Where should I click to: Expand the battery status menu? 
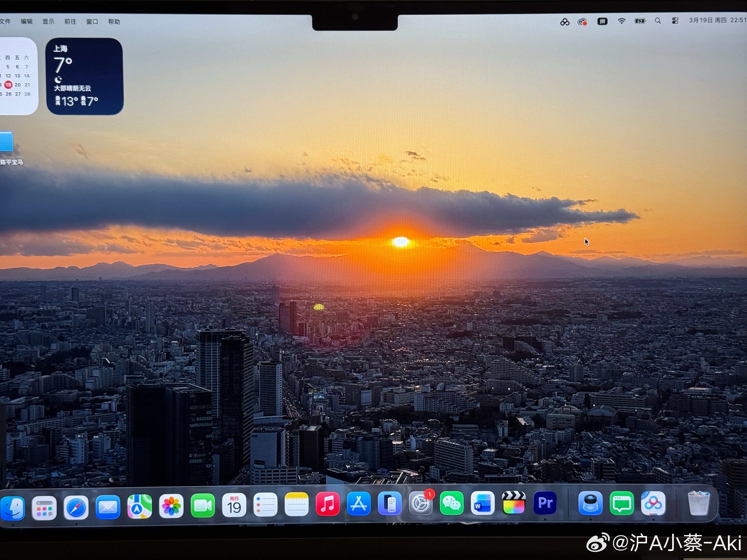(x=640, y=21)
